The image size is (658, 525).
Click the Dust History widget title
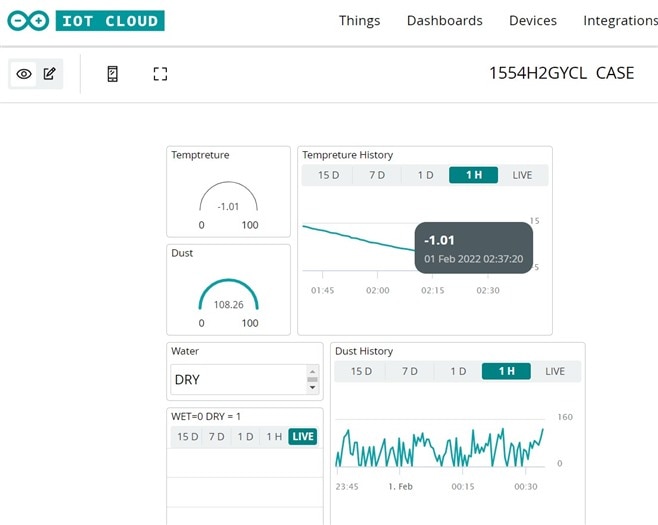click(364, 351)
